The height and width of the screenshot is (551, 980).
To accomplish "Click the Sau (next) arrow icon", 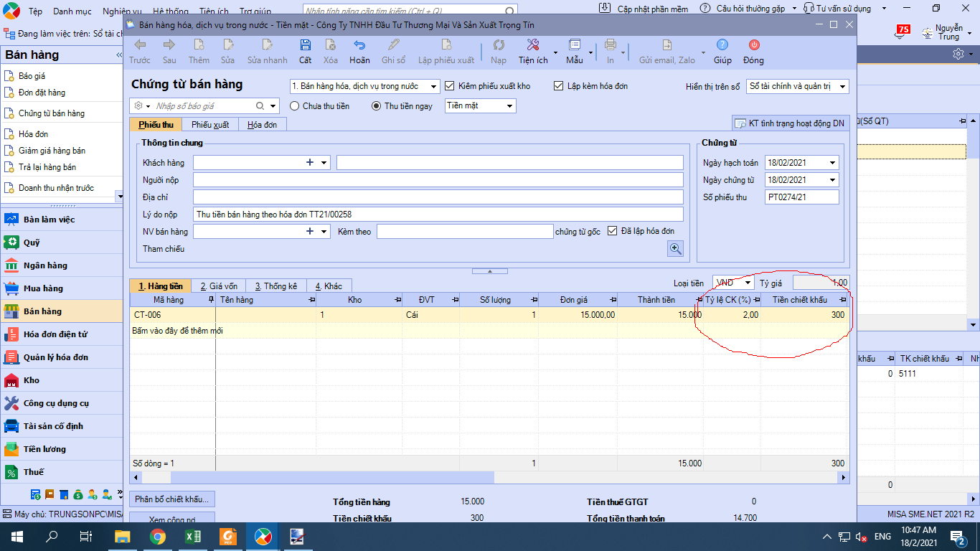I will pyautogui.click(x=169, y=44).
